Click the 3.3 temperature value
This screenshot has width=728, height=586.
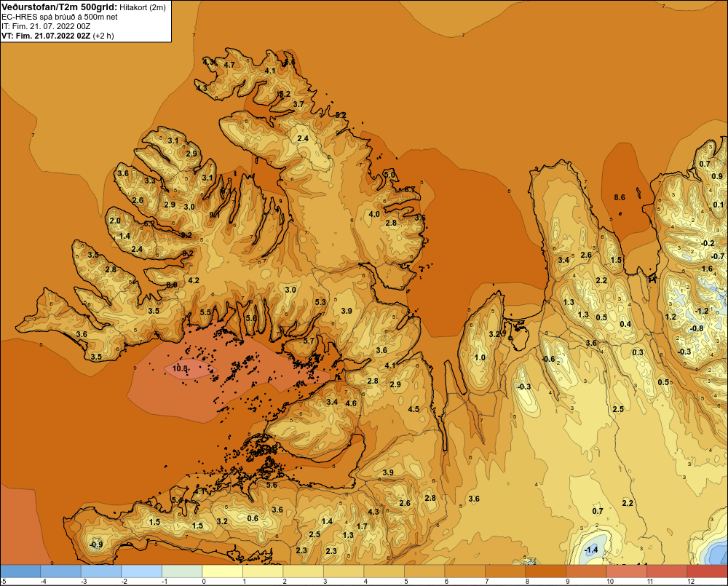149,181
